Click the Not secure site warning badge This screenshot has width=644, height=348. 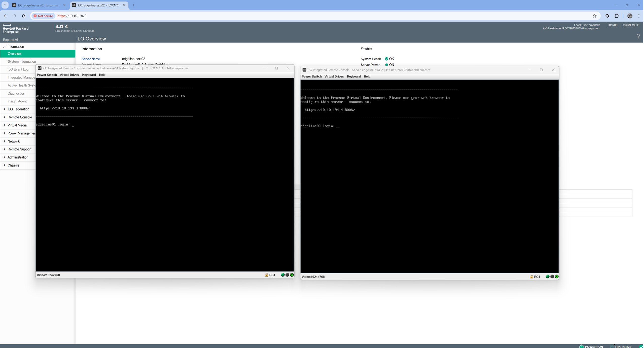coord(43,16)
